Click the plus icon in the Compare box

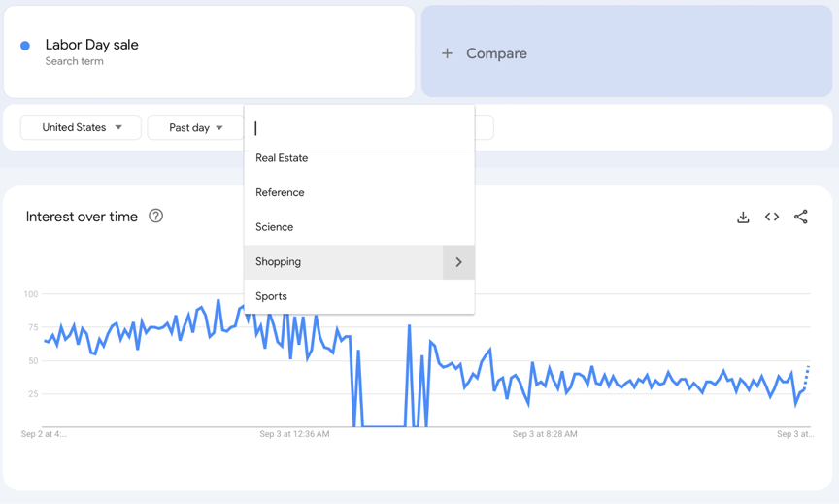(x=447, y=53)
